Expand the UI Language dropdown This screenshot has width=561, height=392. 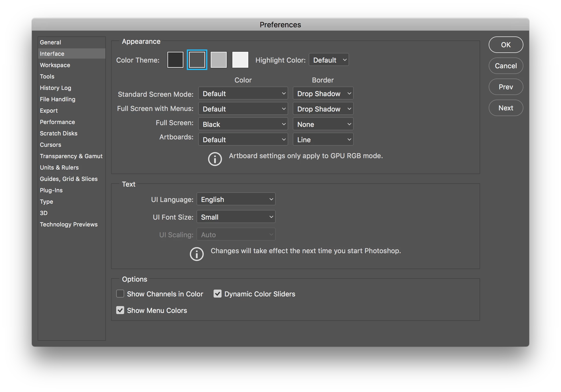click(x=236, y=199)
